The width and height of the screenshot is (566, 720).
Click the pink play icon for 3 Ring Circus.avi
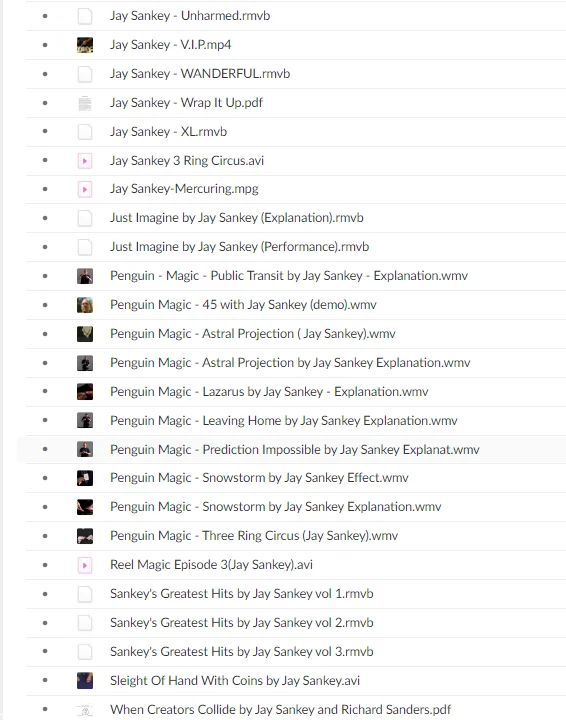[85, 161]
